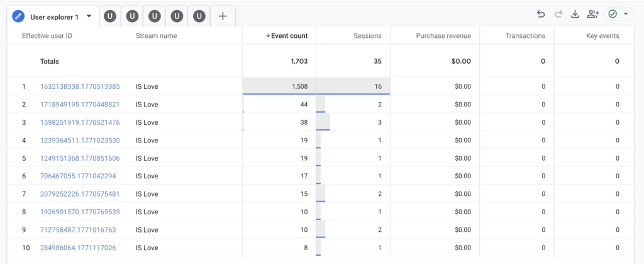644x264 pixels.
Task: Open user ID 1718949195.1770448821
Action: click(80, 104)
